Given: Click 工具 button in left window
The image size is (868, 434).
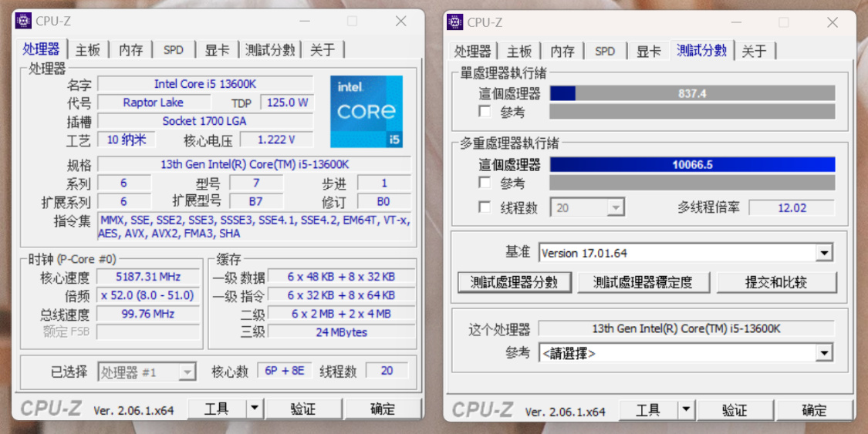Looking at the screenshot, I should [217, 409].
